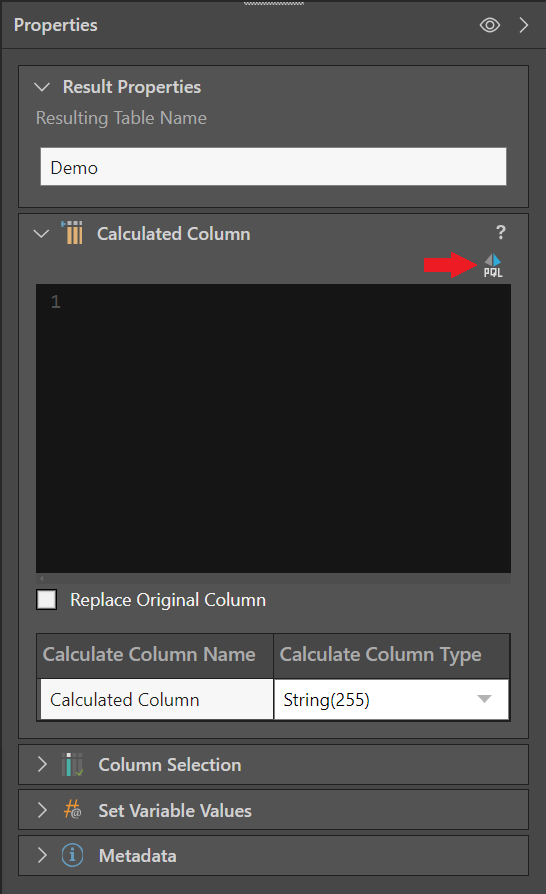546x894 pixels.
Task: Toggle the eye preview icon in Properties header
Action: click(x=490, y=25)
